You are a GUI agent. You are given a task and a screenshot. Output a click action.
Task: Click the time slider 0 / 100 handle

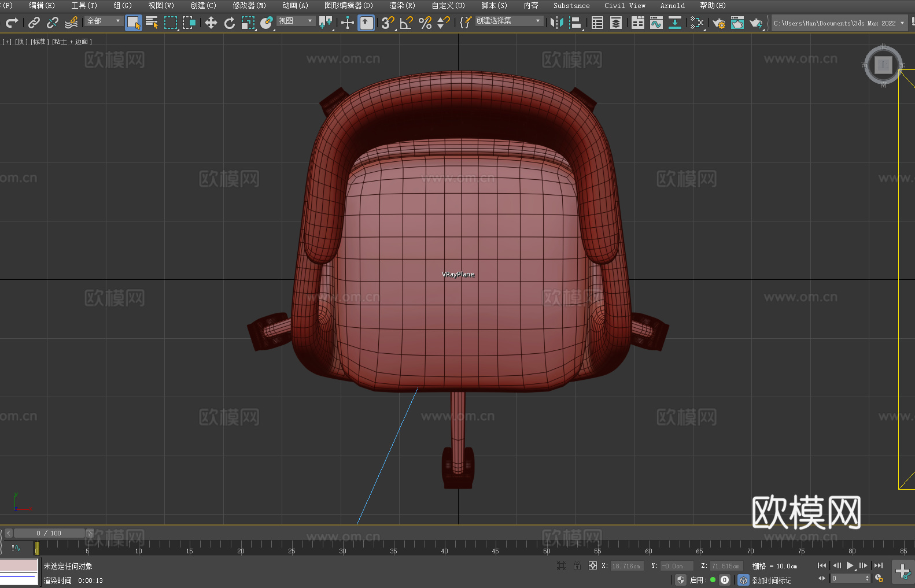click(x=49, y=533)
